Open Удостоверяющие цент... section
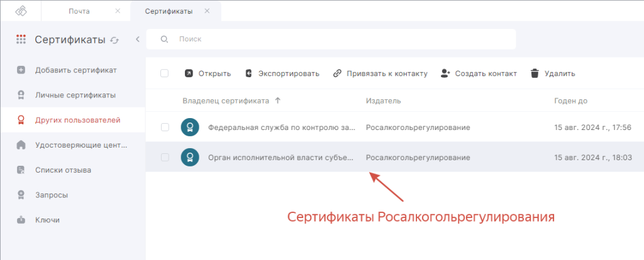644x260 pixels. 81,145
